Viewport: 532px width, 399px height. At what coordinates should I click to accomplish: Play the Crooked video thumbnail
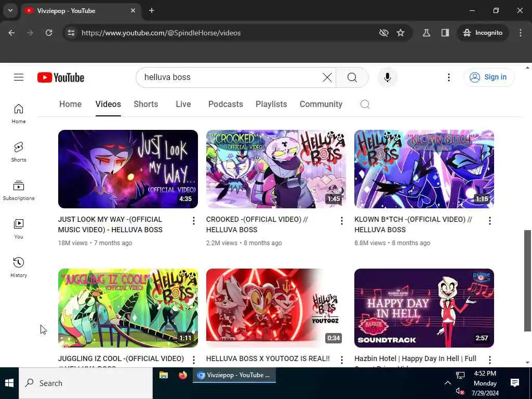pos(276,169)
